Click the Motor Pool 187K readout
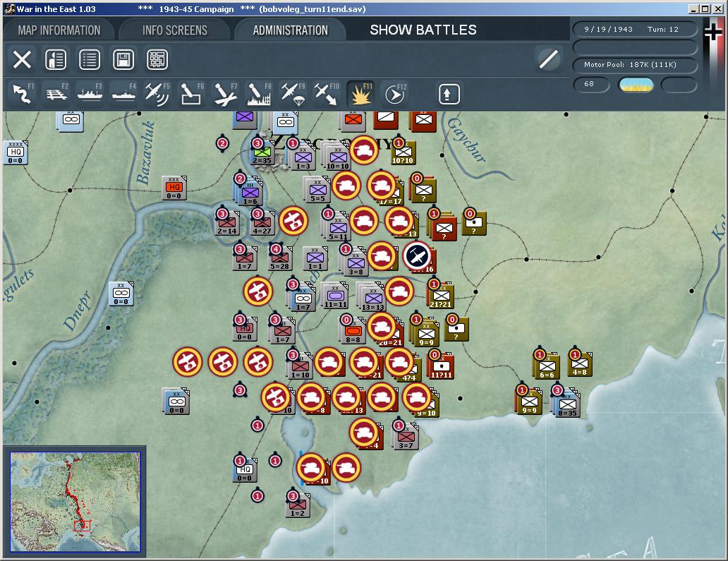This screenshot has width=728, height=561. coord(635,64)
